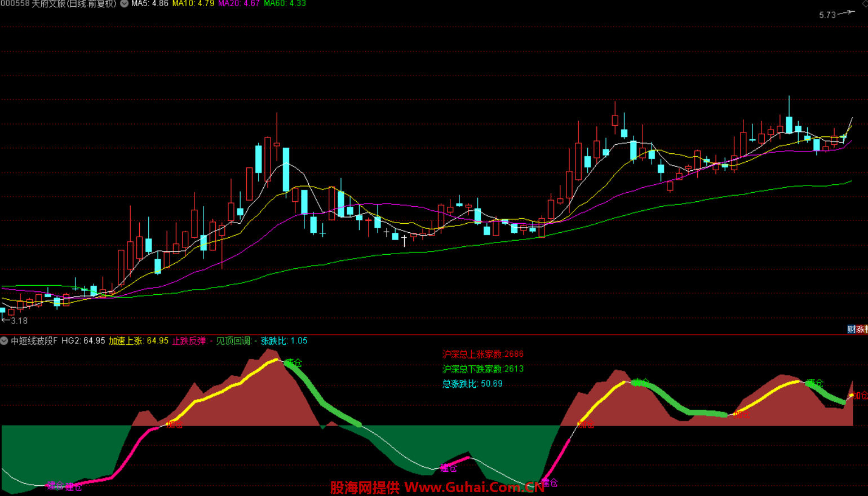Click the blue 财 finance icon

(851, 329)
